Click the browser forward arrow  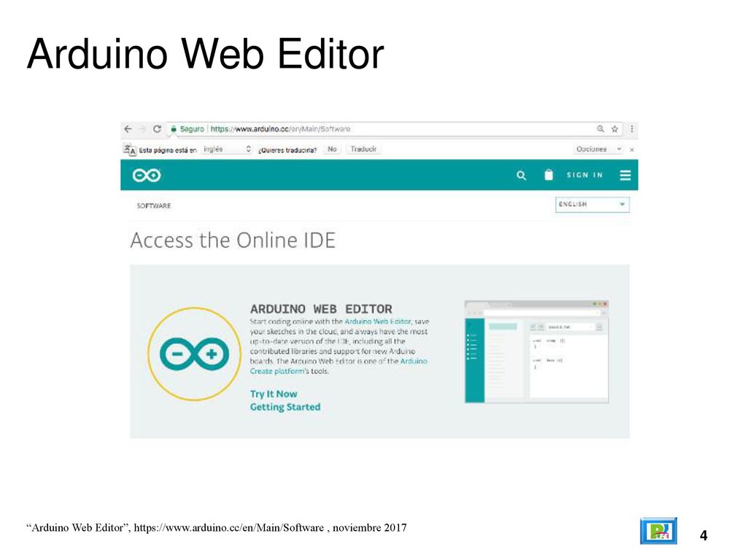[x=142, y=129]
